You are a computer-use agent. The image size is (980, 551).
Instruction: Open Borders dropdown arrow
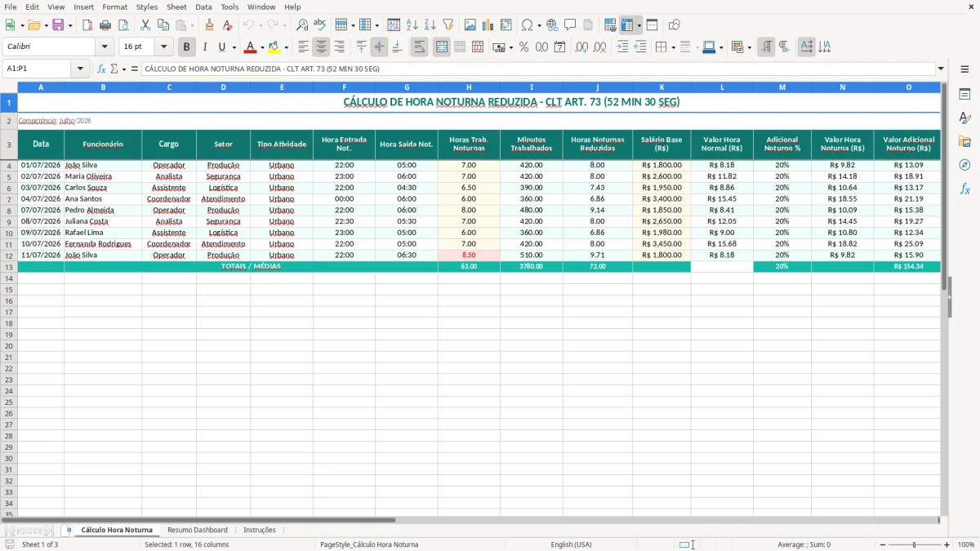click(x=675, y=47)
